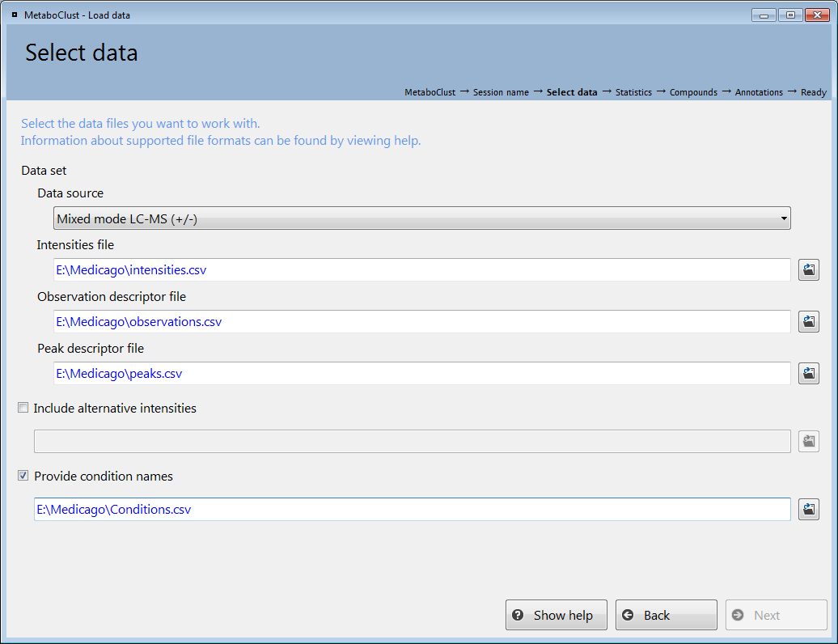Screen dimensions: 838x644
Task: Click the Statistics breadcrumb step
Action: pos(633,92)
